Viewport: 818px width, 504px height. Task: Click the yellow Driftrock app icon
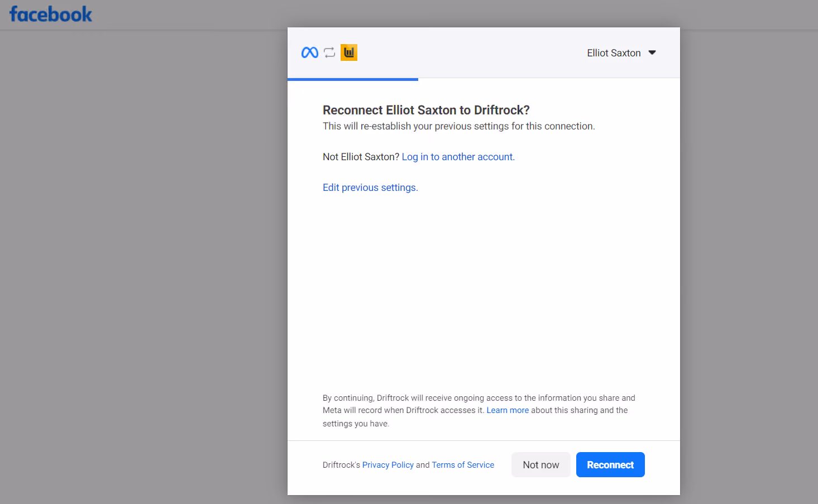[349, 52]
